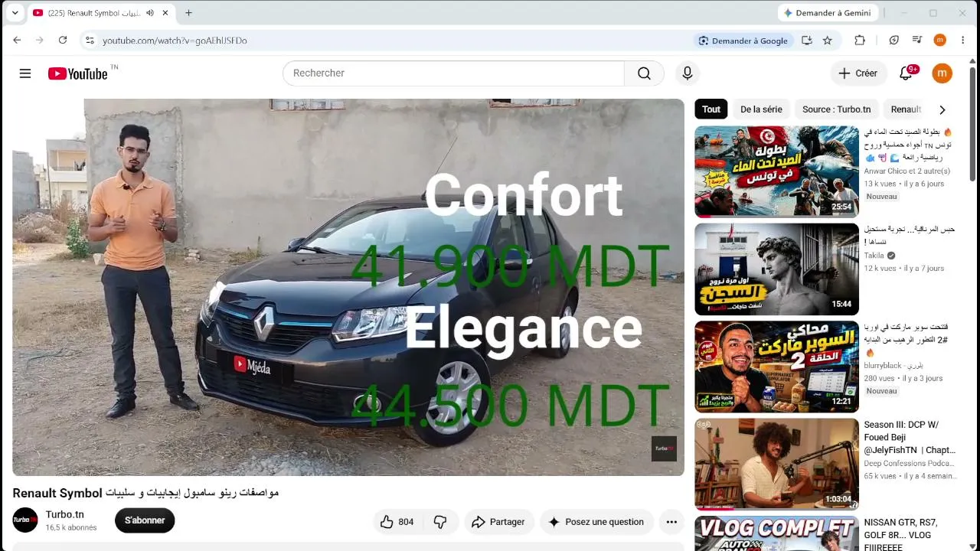Viewport: 980px width, 551px height.
Task: Open the media controls icon in toolbar
Action: (917, 41)
